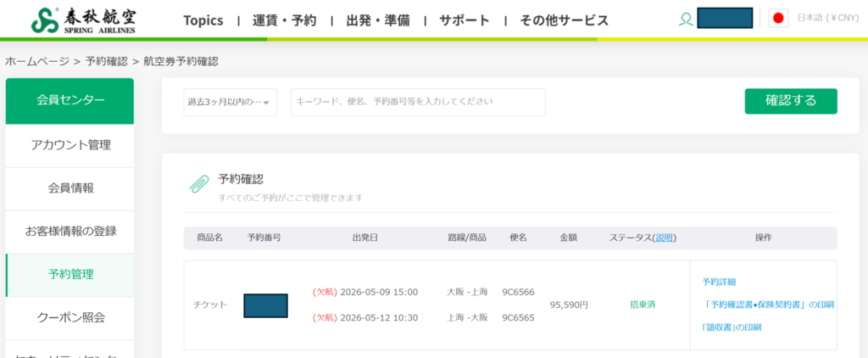
Task: Open the 運賃・予約 menu
Action: tap(285, 21)
